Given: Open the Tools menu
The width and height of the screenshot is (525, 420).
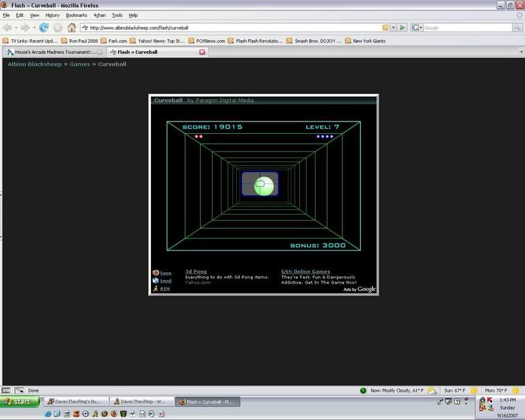Looking at the screenshot, I should tap(117, 15).
